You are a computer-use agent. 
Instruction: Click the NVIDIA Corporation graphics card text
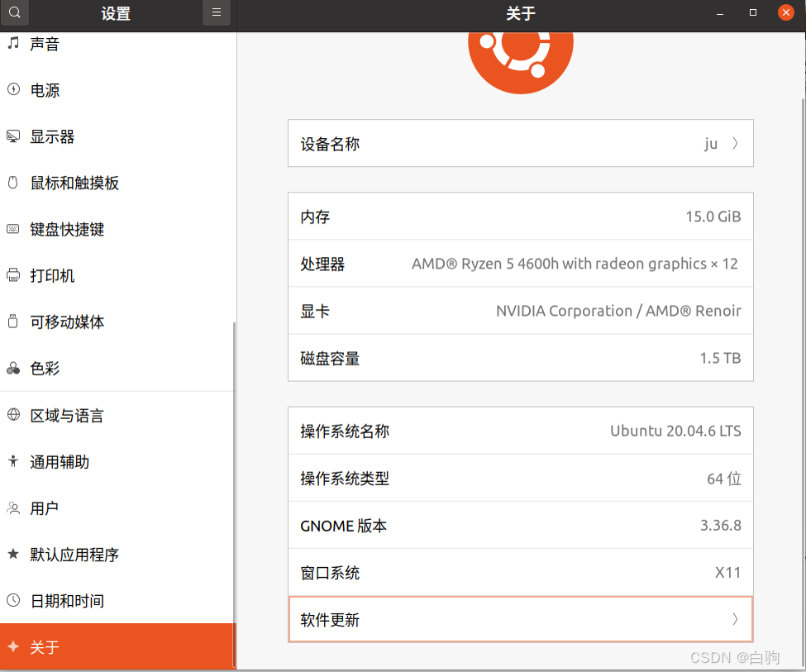point(618,311)
